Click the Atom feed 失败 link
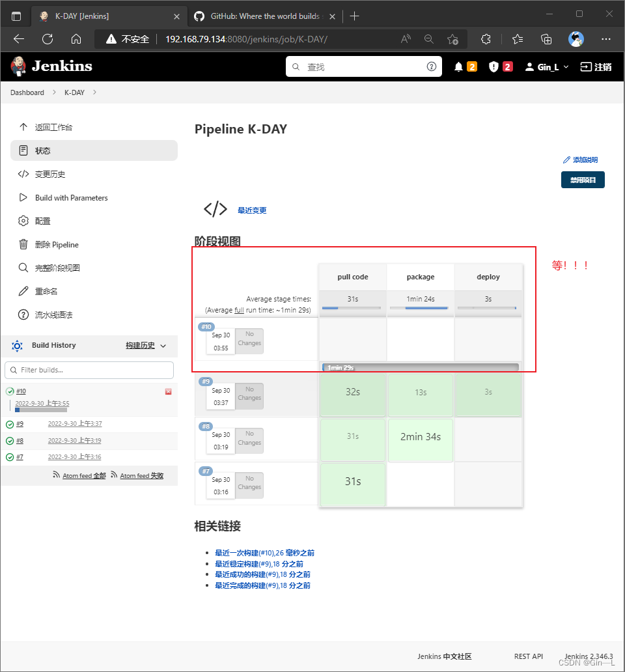This screenshot has width=625, height=672. click(x=142, y=476)
